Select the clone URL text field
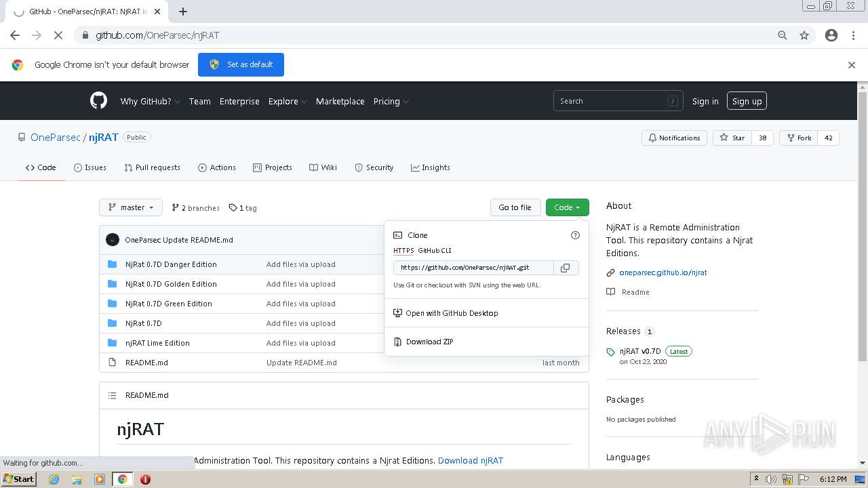The image size is (868, 488). tap(473, 268)
